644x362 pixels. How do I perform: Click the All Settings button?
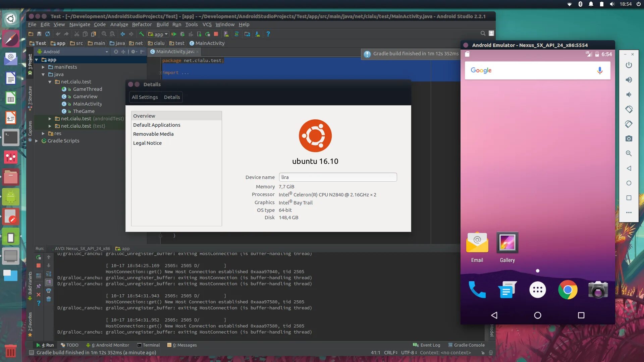coord(145,97)
